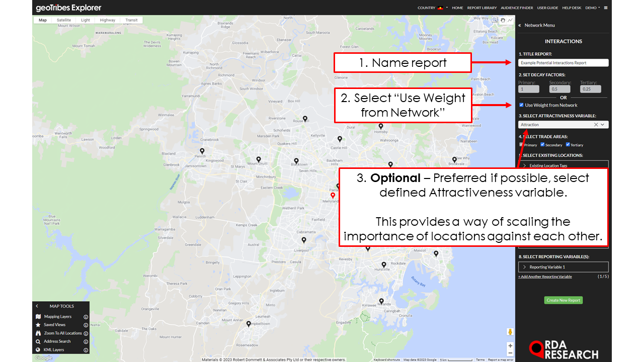Clear the Attraction variable with X

tap(596, 125)
